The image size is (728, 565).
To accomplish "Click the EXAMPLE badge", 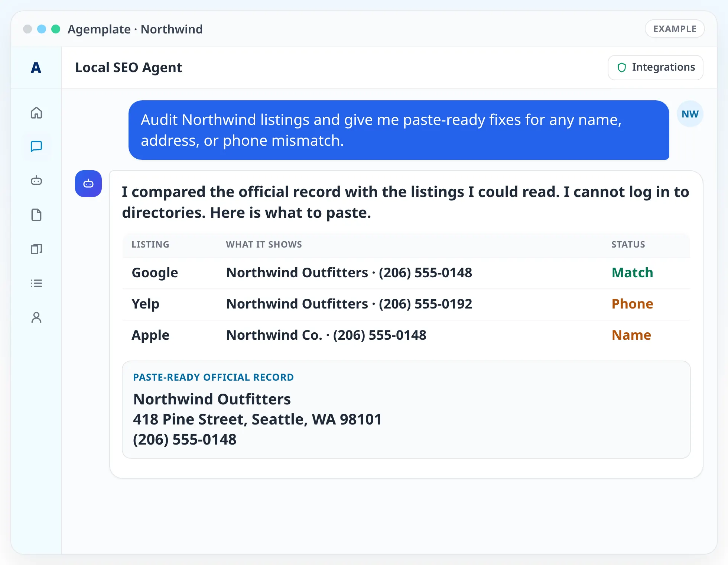I will tap(675, 29).
